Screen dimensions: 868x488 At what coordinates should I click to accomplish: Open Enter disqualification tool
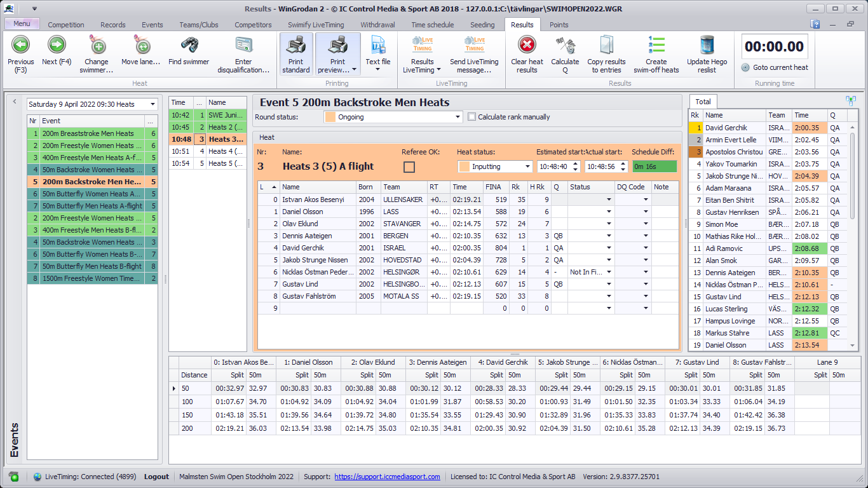click(x=243, y=54)
